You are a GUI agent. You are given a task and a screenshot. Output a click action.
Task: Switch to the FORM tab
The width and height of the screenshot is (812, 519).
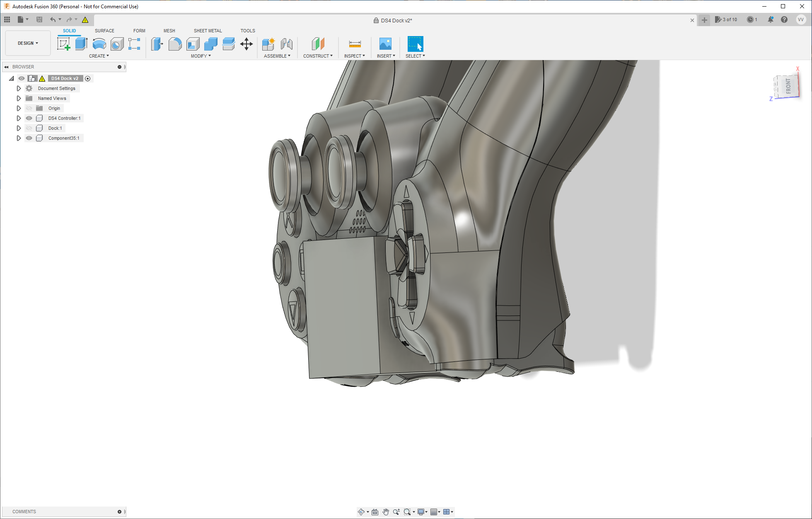(139, 31)
